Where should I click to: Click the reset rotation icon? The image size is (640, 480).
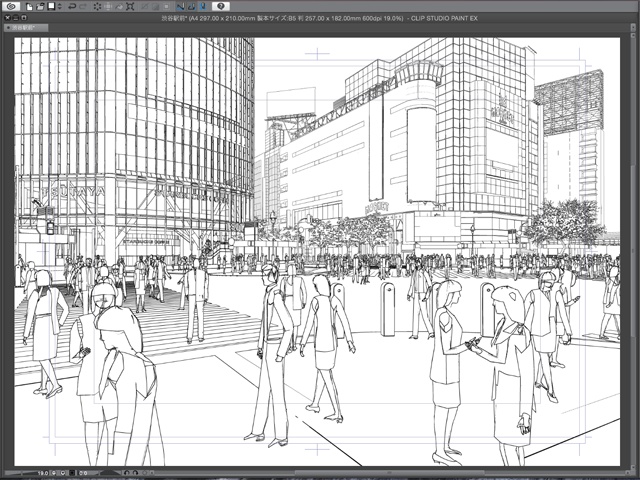tap(144, 473)
